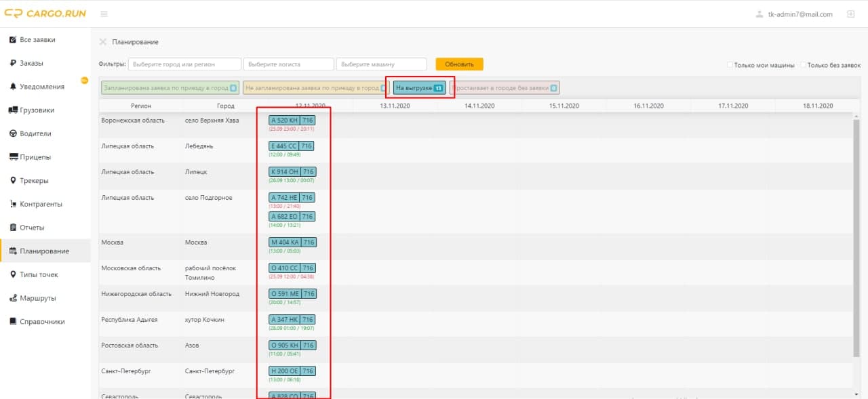
Task: Click the logout icon at top right
Action: click(850, 14)
